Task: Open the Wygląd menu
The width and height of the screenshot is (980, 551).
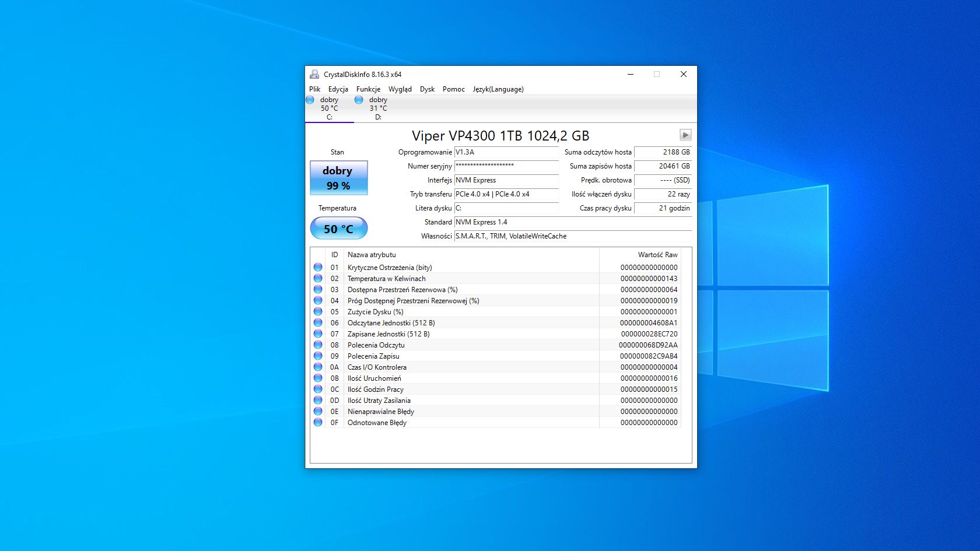Action: click(x=400, y=89)
